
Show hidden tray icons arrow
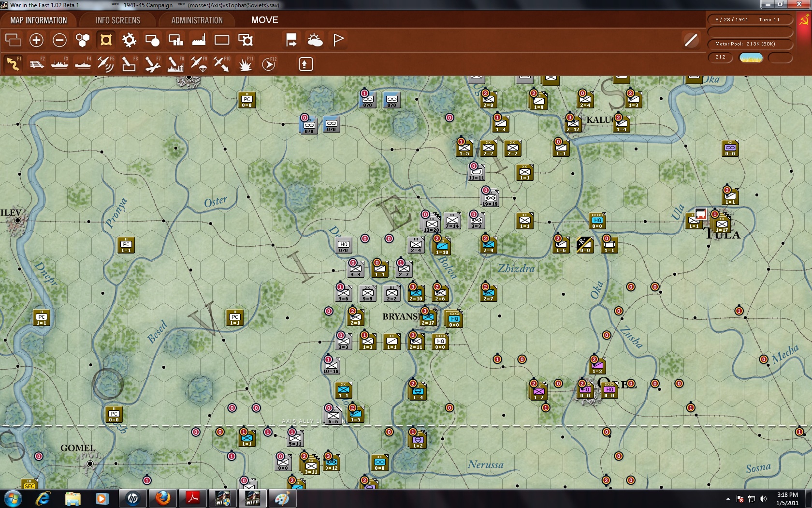click(x=728, y=499)
